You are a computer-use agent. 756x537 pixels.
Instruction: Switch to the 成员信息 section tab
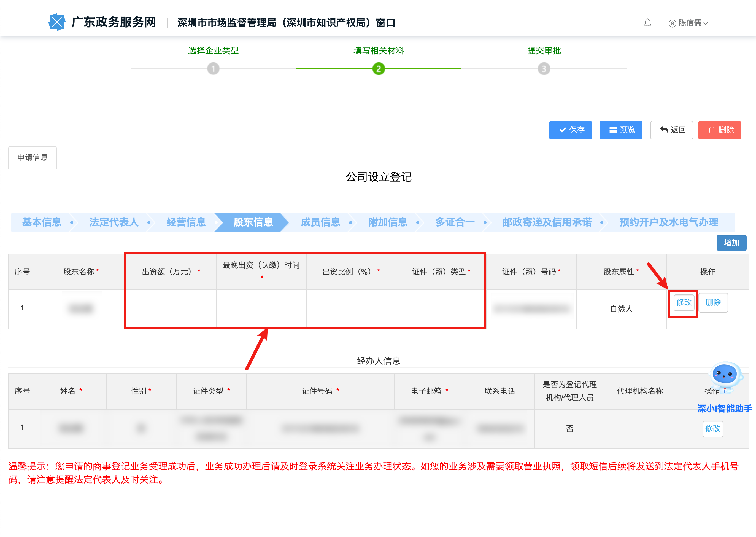click(x=320, y=222)
